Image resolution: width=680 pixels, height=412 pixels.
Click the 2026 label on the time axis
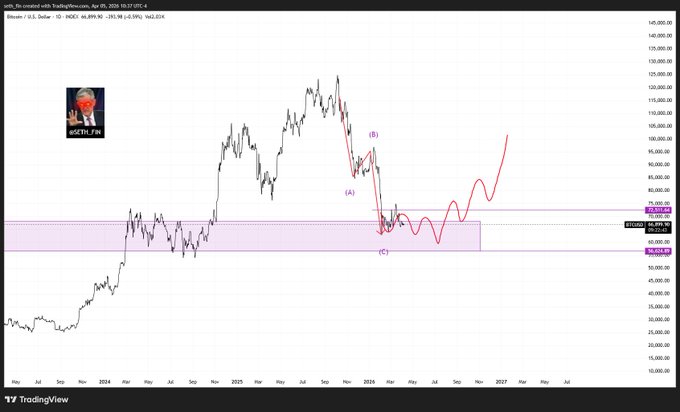click(x=369, y=382)
